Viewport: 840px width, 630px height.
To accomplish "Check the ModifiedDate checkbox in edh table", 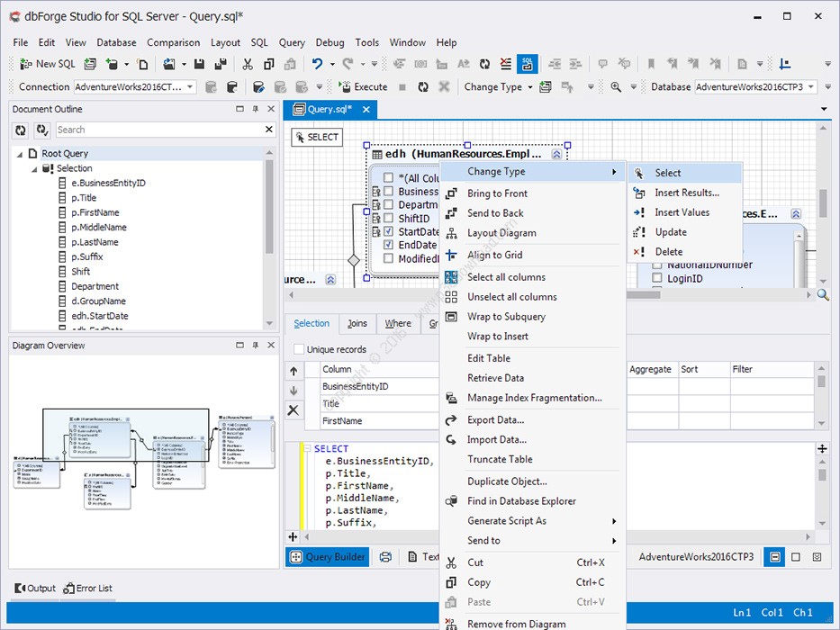I will [x=388, y=258].
